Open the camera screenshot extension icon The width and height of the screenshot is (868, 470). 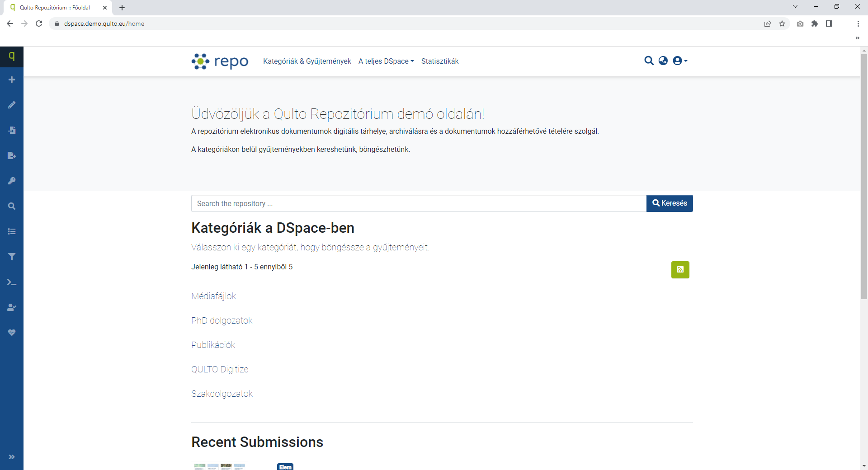pyautogui.click(x=800, y=23)
